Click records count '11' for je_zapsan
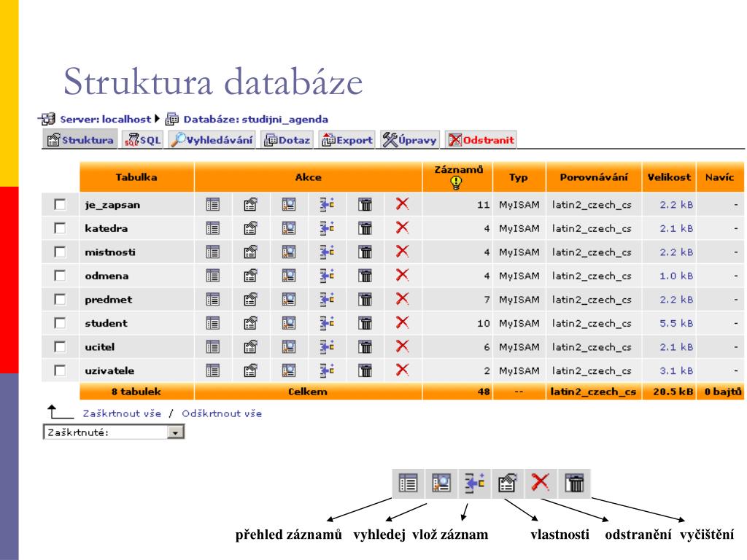 coord(483,205)
